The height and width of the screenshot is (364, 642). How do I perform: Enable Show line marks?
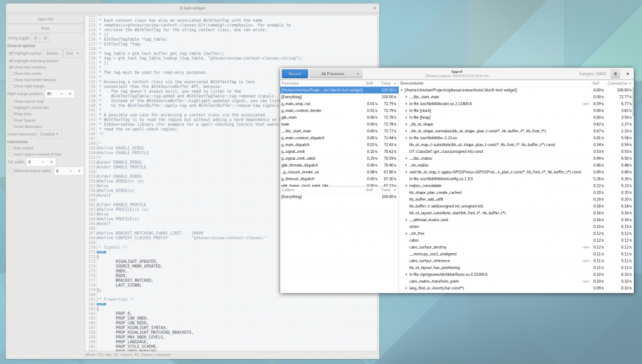point(11,74)
